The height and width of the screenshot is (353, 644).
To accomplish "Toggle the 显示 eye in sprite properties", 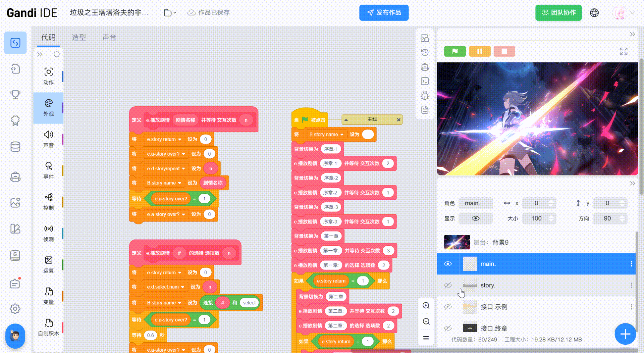I will 475,218.
